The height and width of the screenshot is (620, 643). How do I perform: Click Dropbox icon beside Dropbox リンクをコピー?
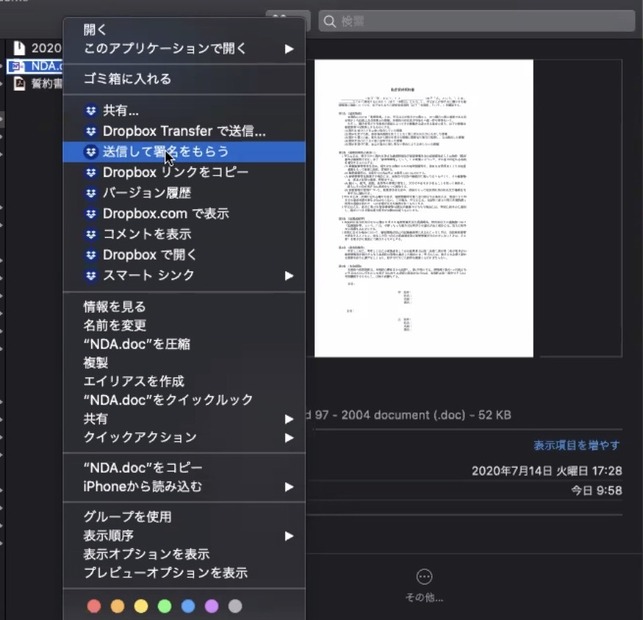point(91,172)
